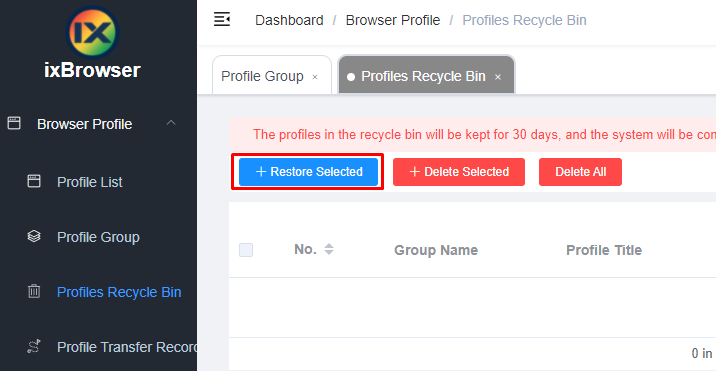Open Profile Transfer Record menu item
Image resolution: width=716 pixels, height=371 pixels.
(x=127, y=347)
